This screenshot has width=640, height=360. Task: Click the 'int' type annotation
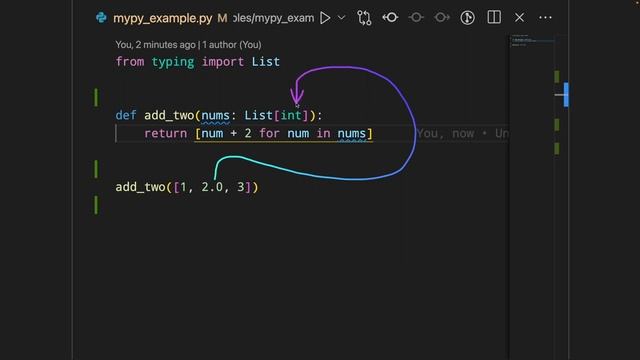[x=291, y=115]
